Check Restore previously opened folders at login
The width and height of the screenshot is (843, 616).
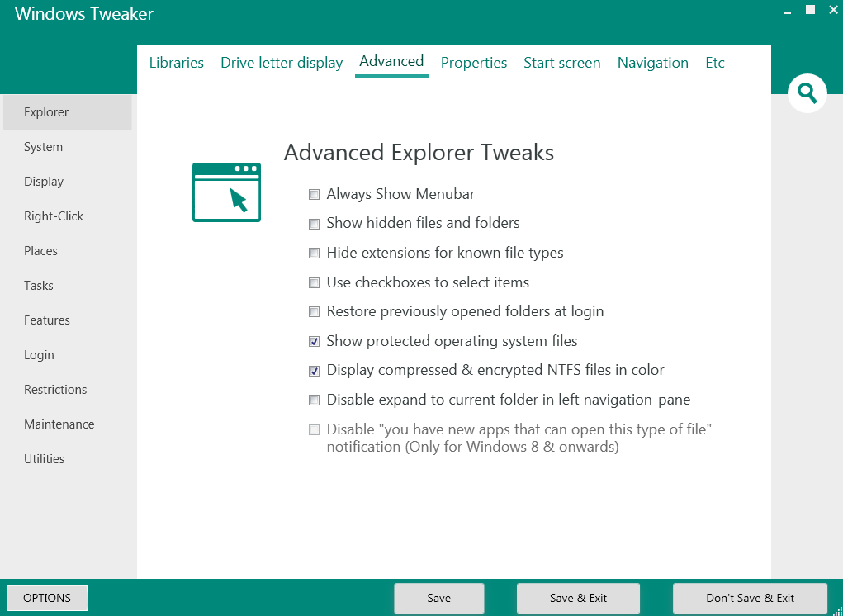pyautogui.click(x=314, y=312)
